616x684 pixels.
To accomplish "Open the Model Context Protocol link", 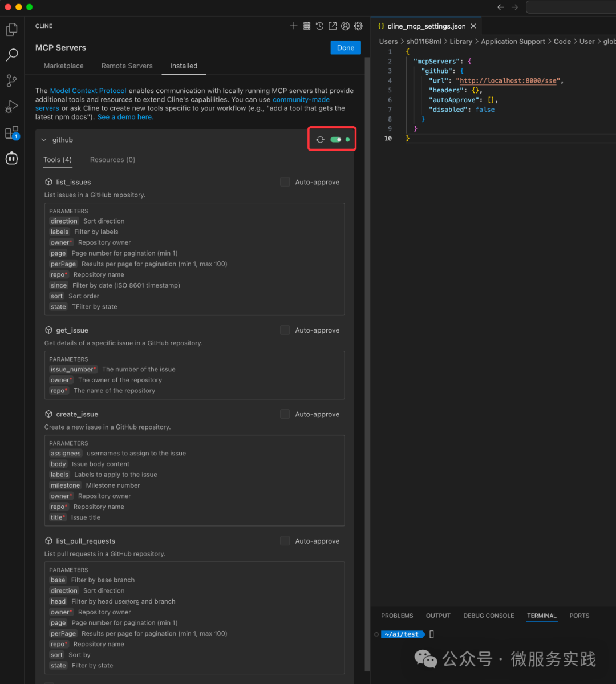I will pyautogui.click(x=88, y=91).
